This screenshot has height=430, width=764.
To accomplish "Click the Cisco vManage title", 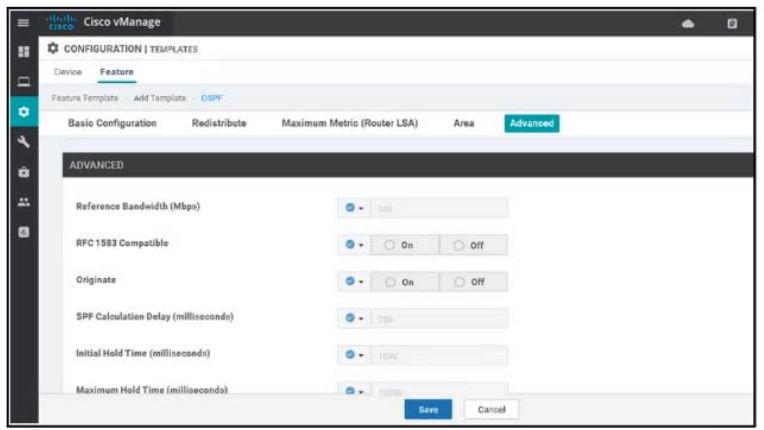I will (122, 22).
